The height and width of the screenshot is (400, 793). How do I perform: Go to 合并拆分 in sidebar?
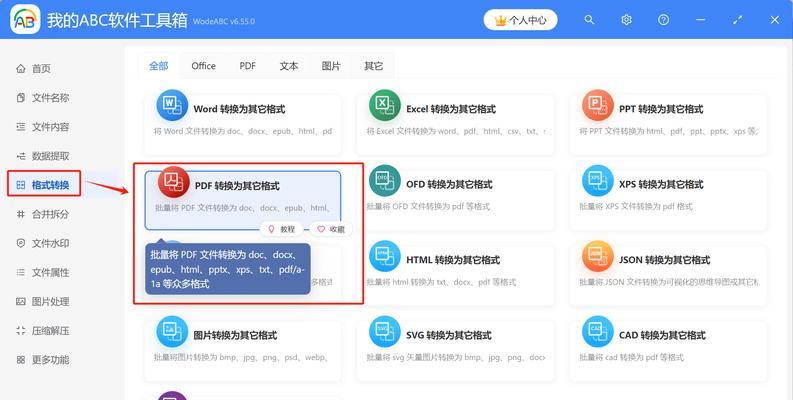(49, 214)
